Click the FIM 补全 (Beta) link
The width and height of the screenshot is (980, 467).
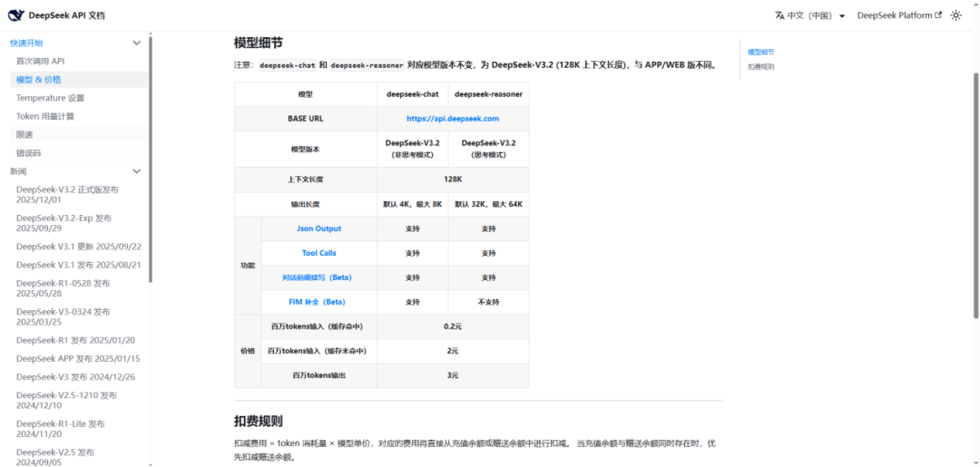coord(318,302)
